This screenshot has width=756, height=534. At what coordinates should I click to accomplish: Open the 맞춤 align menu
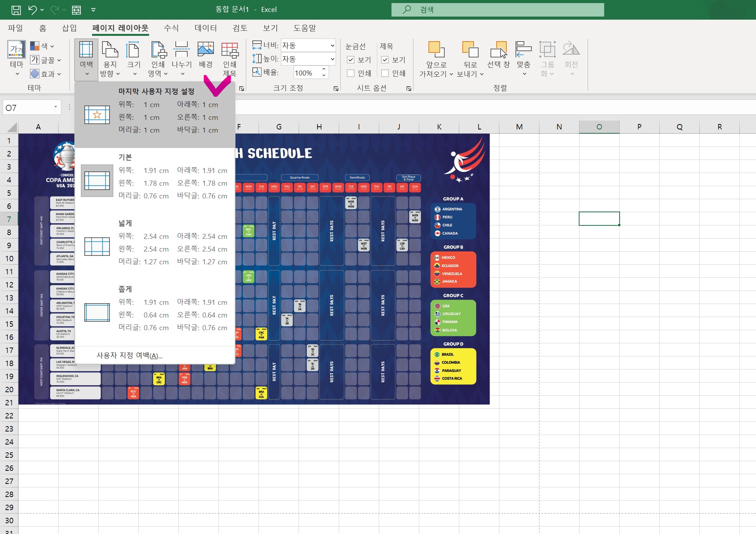(524, 59)
